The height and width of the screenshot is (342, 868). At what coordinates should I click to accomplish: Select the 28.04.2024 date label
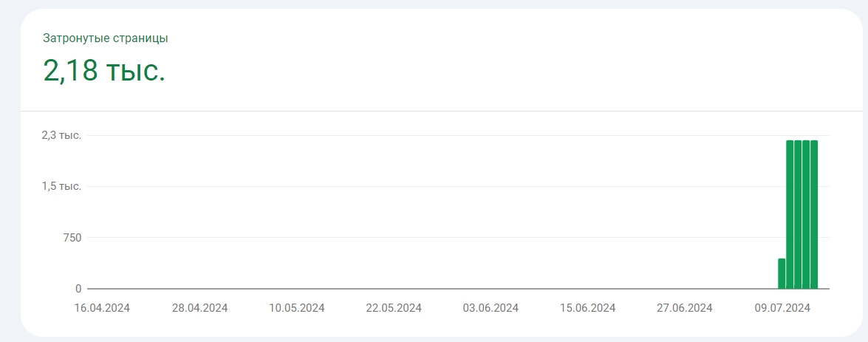click(200, 308)
